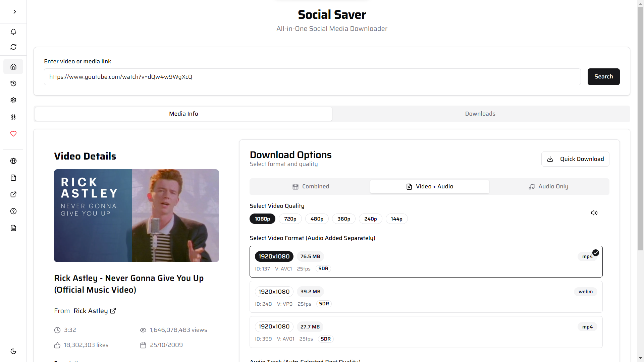644x362 pixels.
Task: Open the help question mark icon
Action: (x=13, y=211)
